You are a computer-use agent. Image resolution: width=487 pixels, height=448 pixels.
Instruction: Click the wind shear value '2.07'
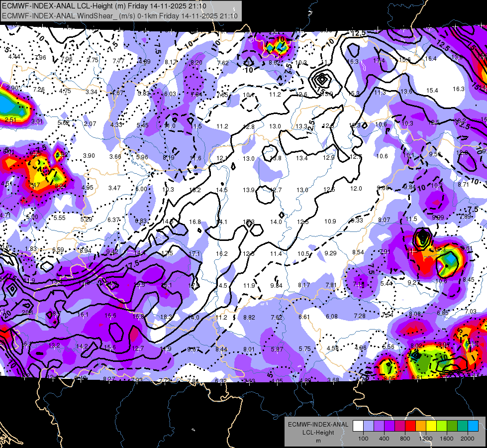coord(90,124)
